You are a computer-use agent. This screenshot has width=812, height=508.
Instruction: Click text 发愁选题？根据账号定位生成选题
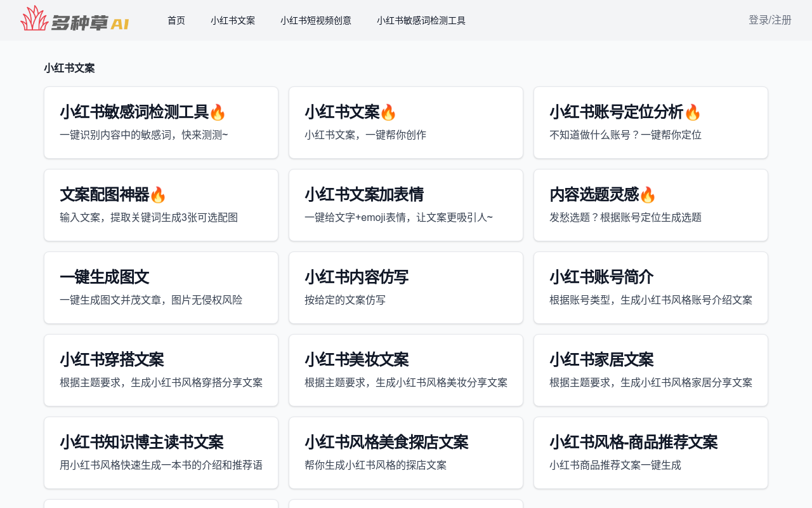coord(625,217)
